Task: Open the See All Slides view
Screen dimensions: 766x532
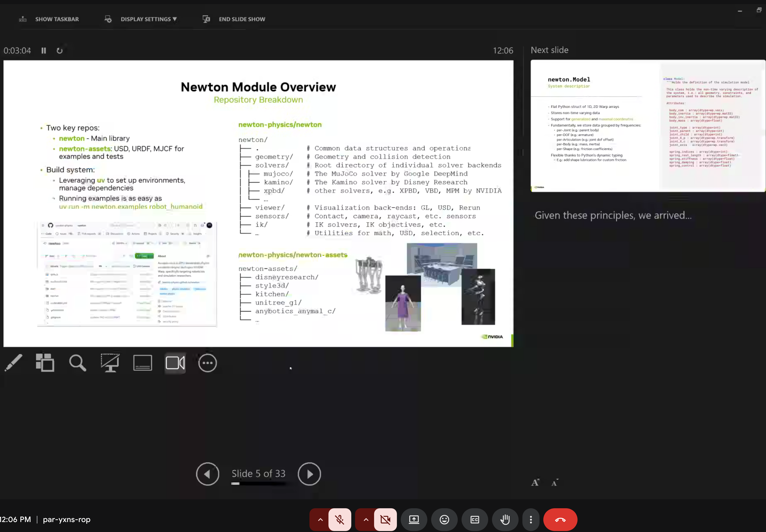Action: pos(45,363)
